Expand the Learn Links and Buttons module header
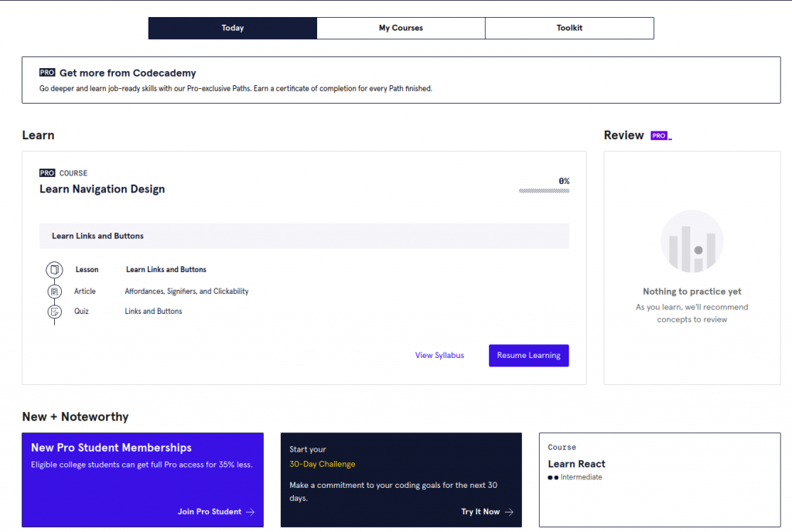 click(x=304, y=236)
